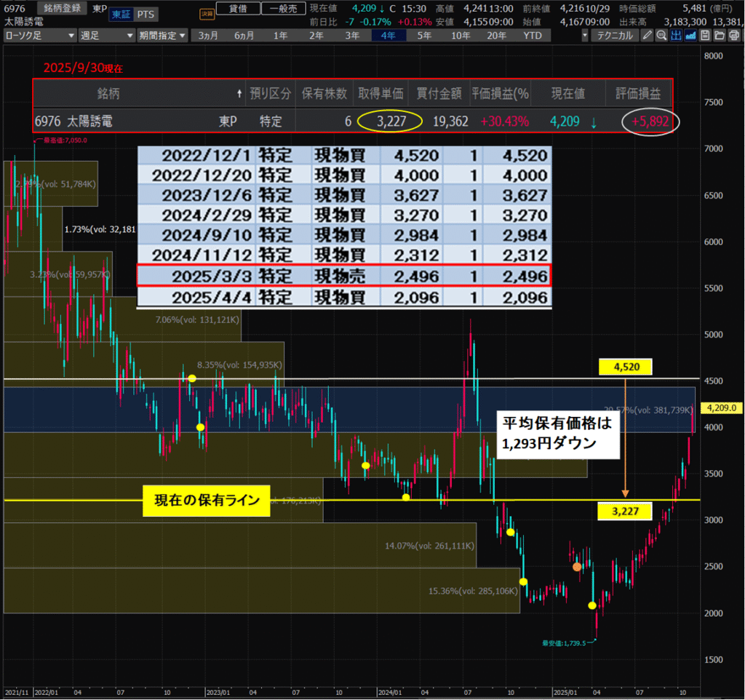Open the ローソク足 chart type dropdown
This screenshot has height=700, width=745.
[x=40, y=36]
